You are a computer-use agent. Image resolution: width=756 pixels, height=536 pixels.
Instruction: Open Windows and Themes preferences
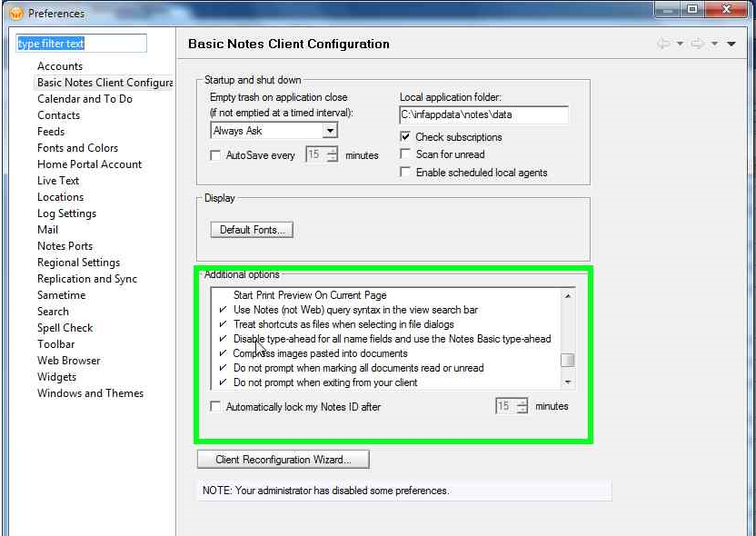click(90, 393)
